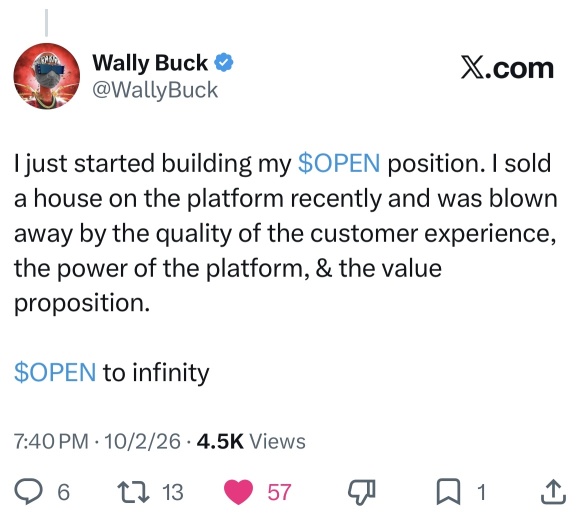Open the Wally Buck display name
The image size is (585, 522).
pos(150,63)
